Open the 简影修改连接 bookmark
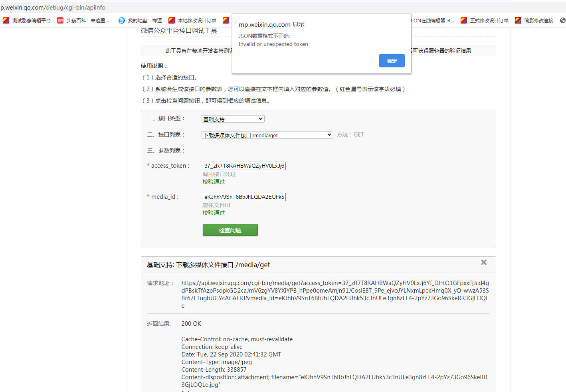566x392 pixels. click(x=534, y=20)
